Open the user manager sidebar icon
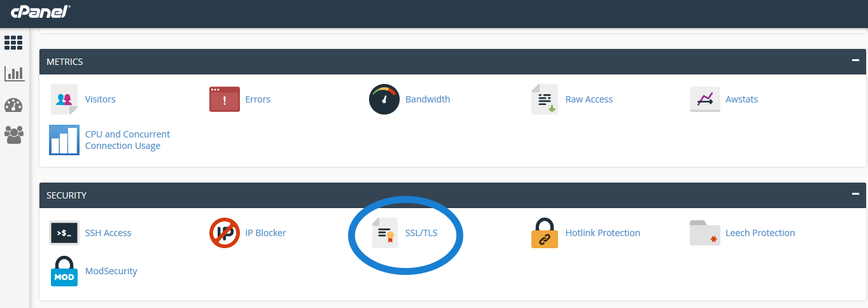This screenshot has height=308, width=868. click(13, 135)
